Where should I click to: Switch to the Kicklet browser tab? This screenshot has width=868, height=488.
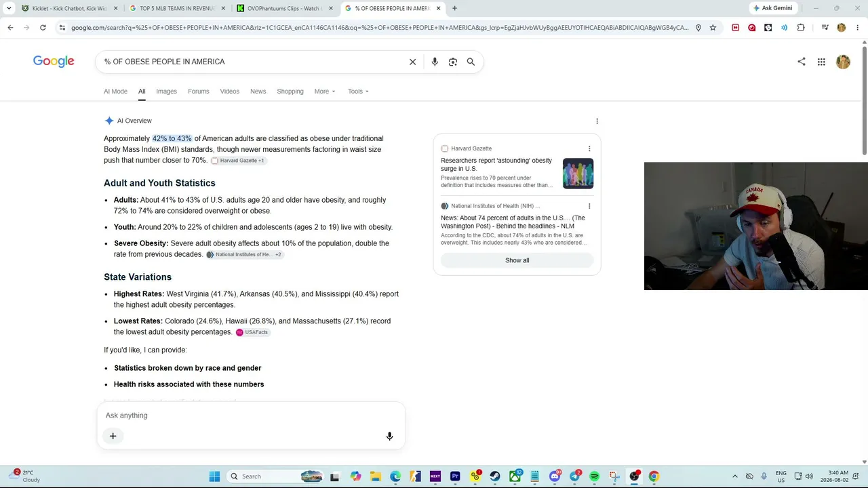[x=70, y=8]
